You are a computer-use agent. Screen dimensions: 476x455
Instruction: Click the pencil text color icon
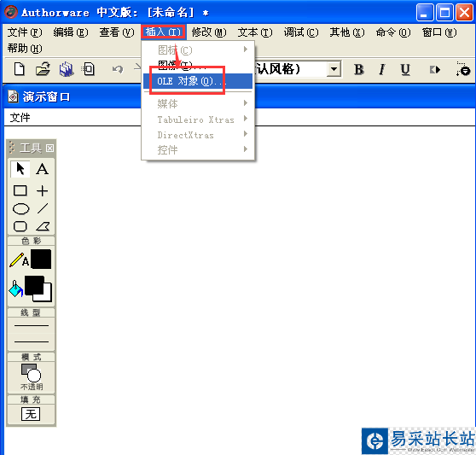19,260
